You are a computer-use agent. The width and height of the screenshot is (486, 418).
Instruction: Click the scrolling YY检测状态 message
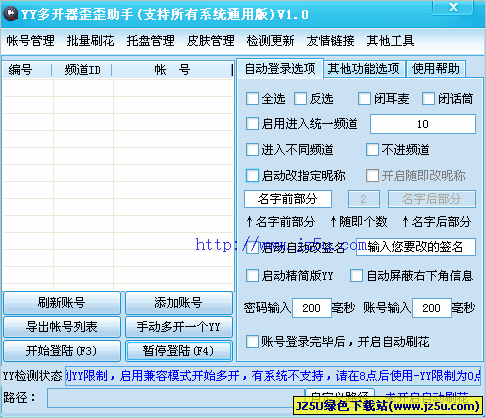pyautogui.click(x=273, y=376)
